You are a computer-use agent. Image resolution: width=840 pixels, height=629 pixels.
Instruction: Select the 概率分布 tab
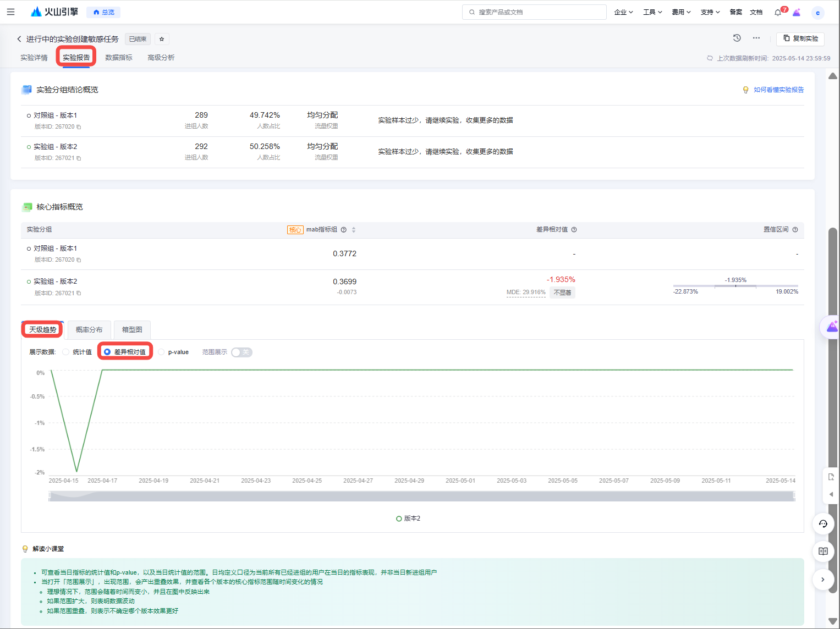[x=89, y=330]
